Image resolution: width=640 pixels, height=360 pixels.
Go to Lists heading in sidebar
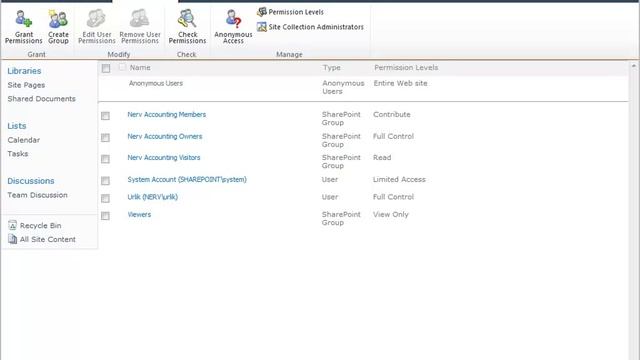coord(17,126)
